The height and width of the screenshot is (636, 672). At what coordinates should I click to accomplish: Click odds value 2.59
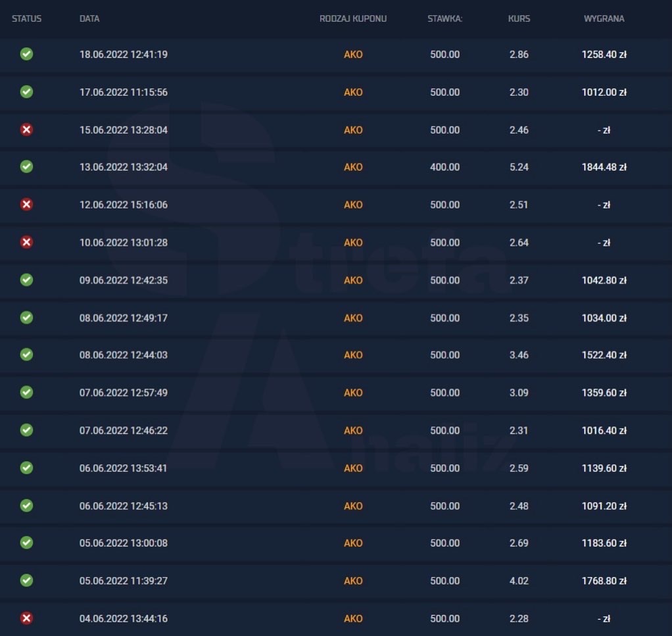pos(519,468)
